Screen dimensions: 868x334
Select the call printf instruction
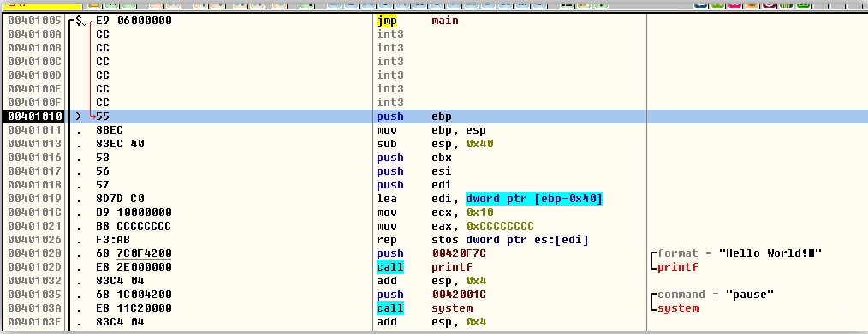pos(424,267)
